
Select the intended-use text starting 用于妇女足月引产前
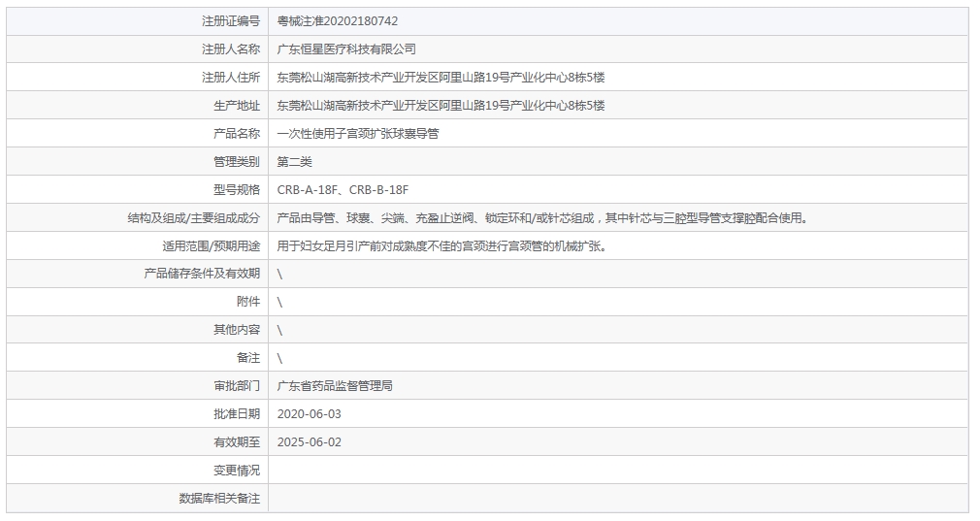(441, 246)
